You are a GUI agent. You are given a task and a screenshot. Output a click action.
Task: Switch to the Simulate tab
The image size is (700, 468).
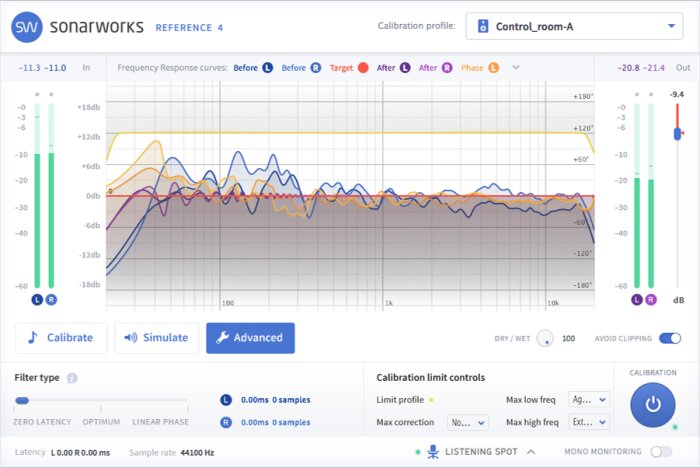pos(156,338)
